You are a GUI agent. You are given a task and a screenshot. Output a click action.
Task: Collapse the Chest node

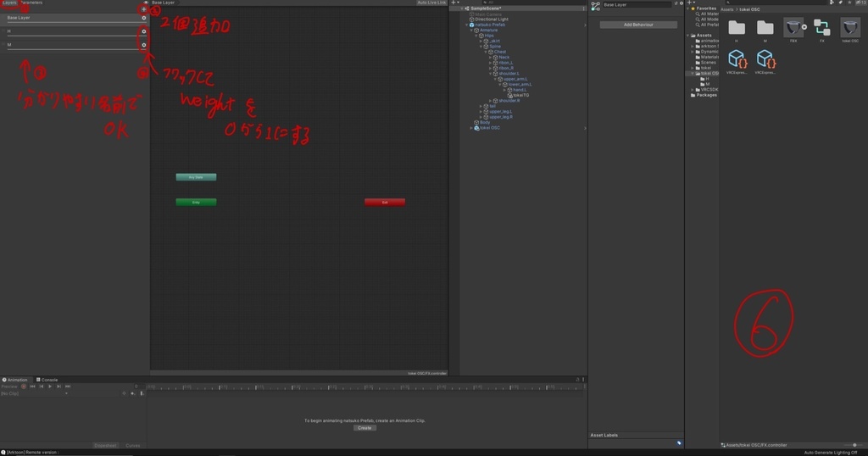pos(486,52)
